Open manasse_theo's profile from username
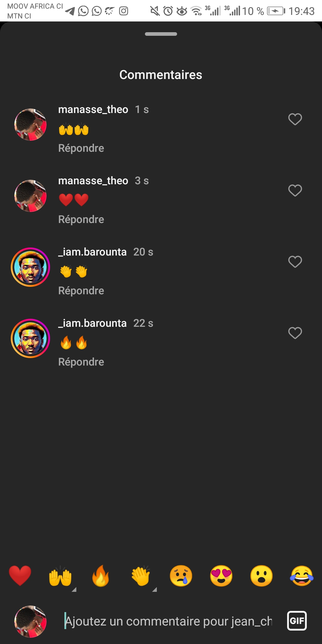The height and width of the screenshot is (644, 322). pyautogui.click(x=93, y=109)
